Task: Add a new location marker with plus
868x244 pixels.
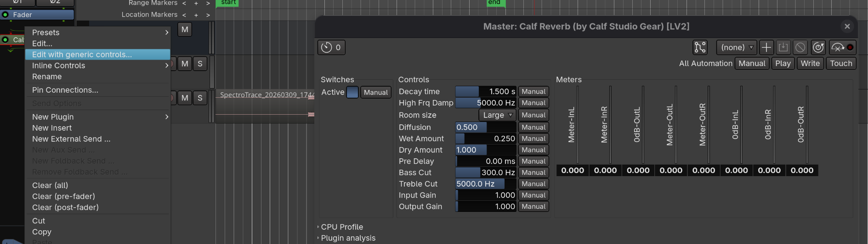Action: (196, 15)
